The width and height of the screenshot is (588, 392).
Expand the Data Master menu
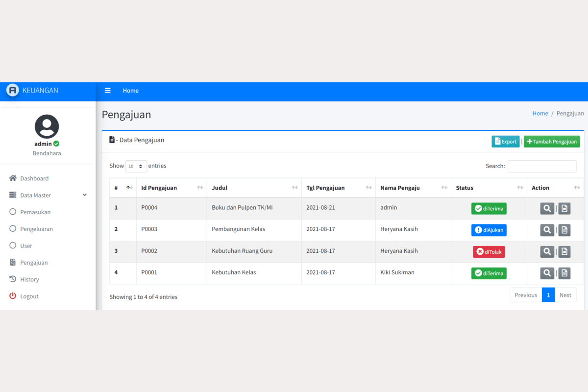click(x=48, y=195)
